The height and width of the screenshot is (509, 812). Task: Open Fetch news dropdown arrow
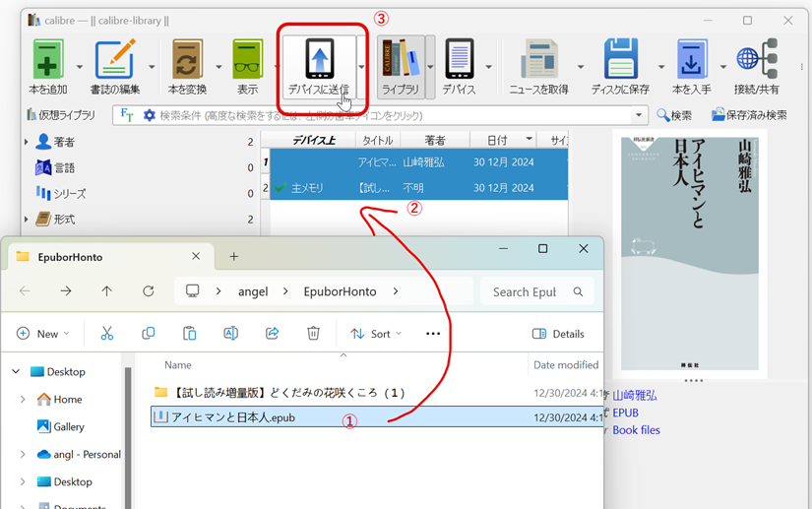[x=581, y=67]
